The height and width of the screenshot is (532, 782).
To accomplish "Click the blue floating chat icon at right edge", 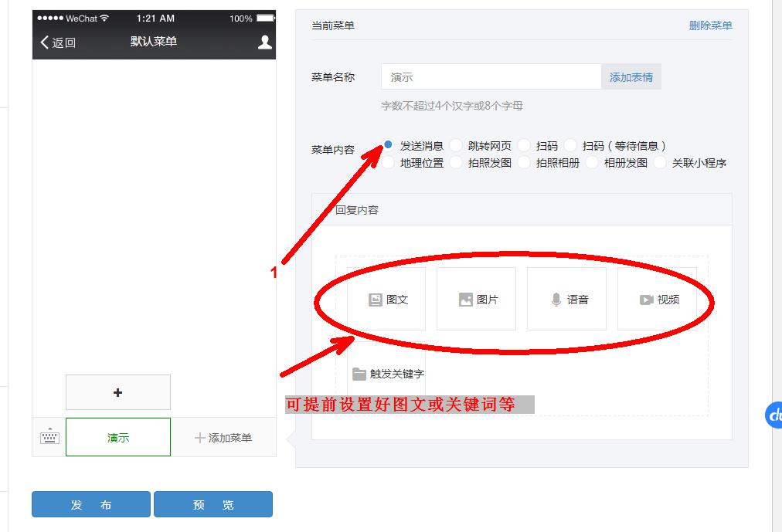I will pos(773,415).
